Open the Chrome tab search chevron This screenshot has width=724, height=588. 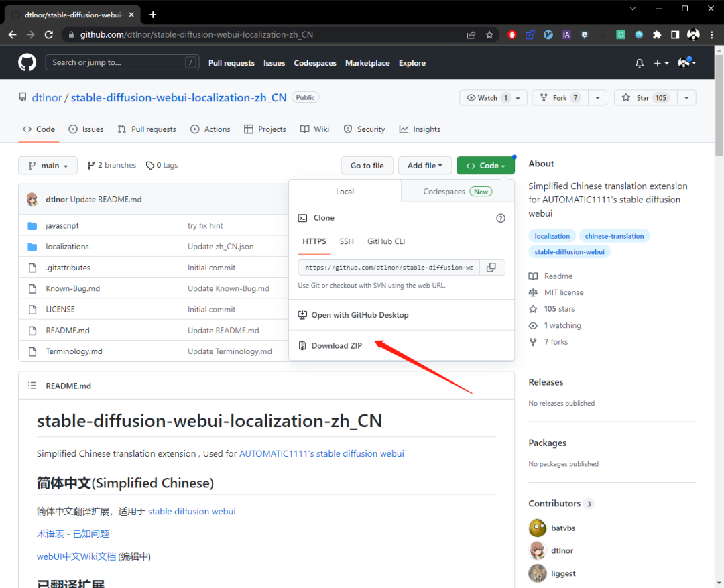[633, 9]
